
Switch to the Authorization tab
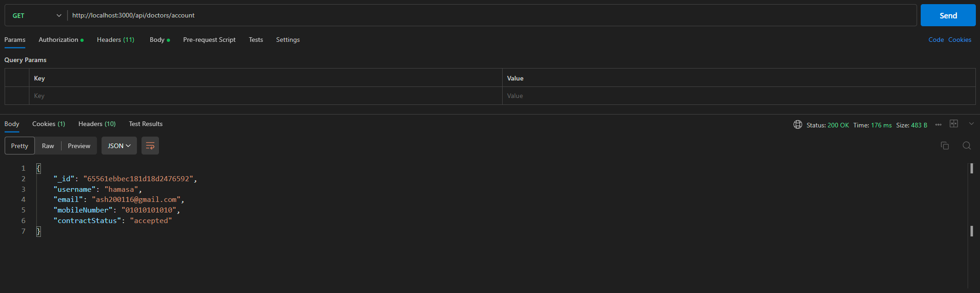[x=61, y=40]
